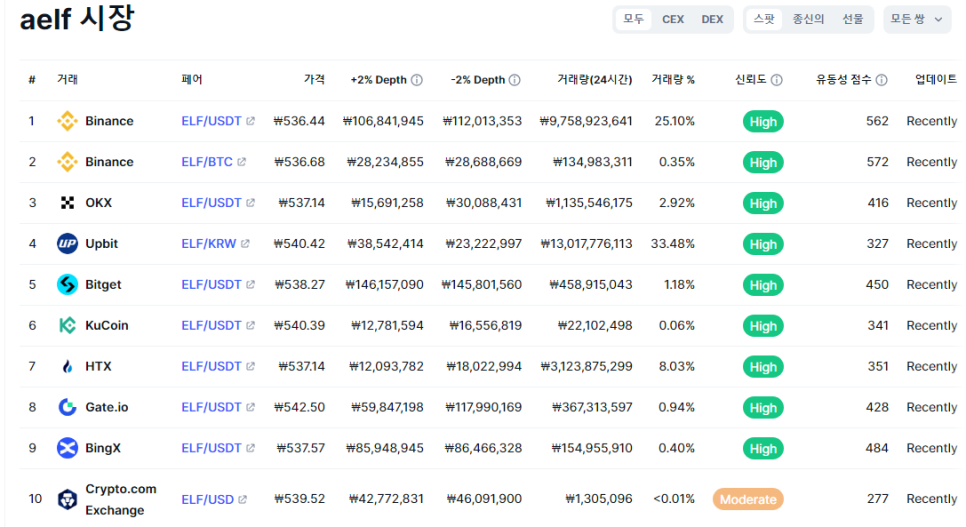Click the Moderate confidence badge

(x=748, y=499)
